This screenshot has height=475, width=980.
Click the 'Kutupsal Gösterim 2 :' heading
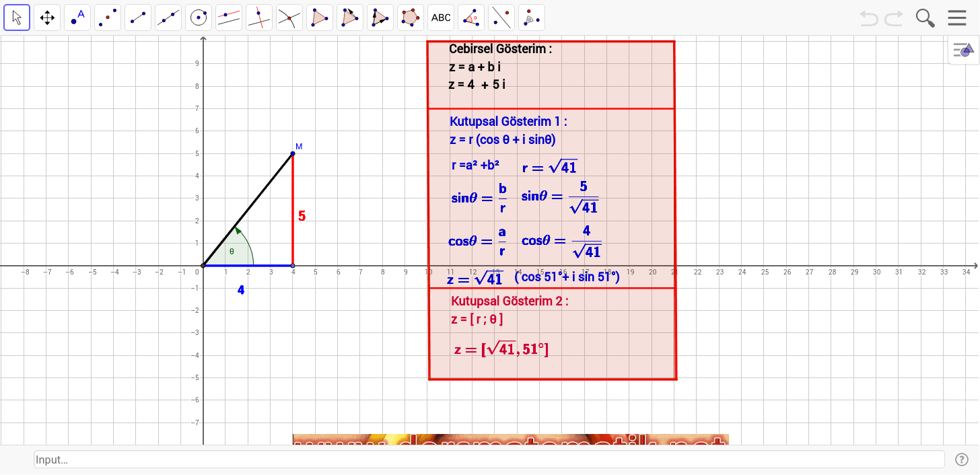point(510,301)
